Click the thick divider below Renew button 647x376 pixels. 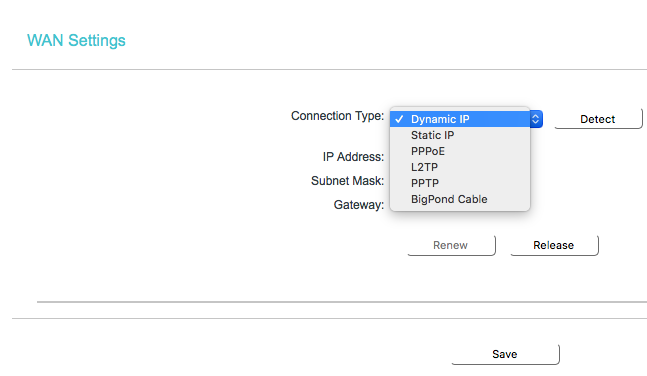point(342,302)
